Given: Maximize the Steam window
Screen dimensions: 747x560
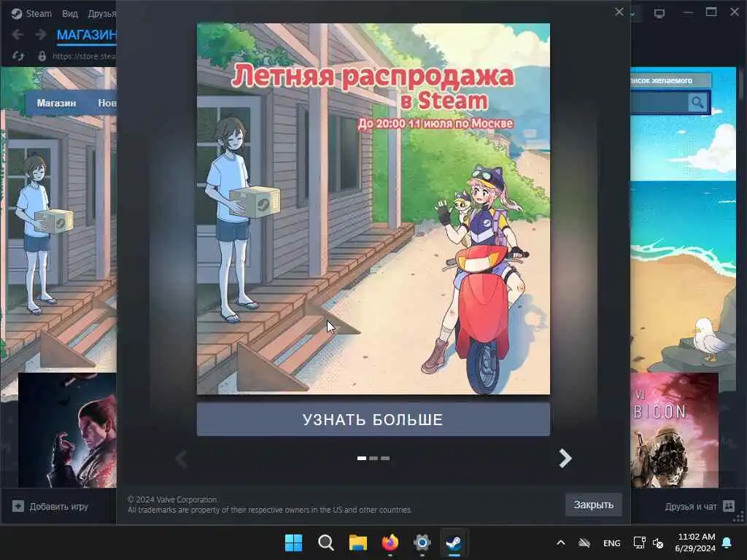Looking at the screenshot, I should click(711, 12).
